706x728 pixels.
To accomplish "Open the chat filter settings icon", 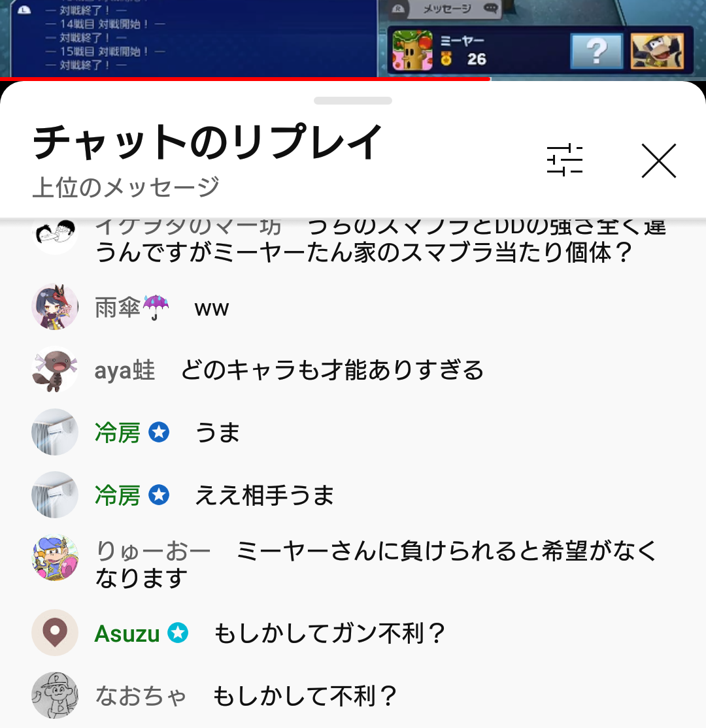I will [564, 160].
